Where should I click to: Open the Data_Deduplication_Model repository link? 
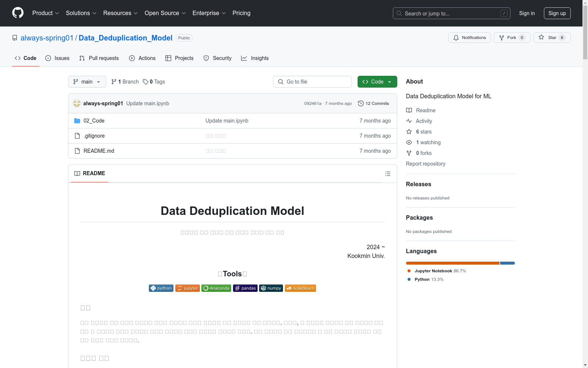(125, 38)
